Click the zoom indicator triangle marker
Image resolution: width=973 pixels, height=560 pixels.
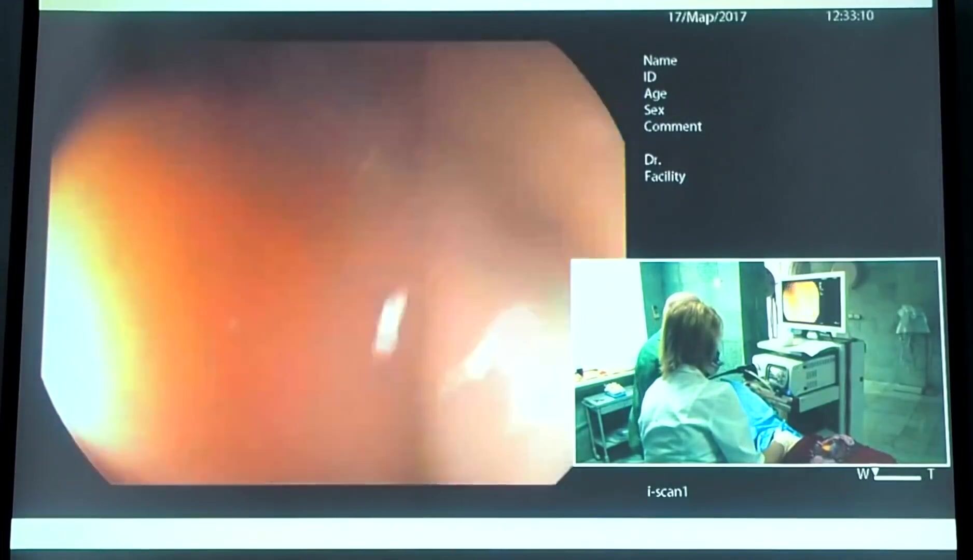(x=876, y=472)
